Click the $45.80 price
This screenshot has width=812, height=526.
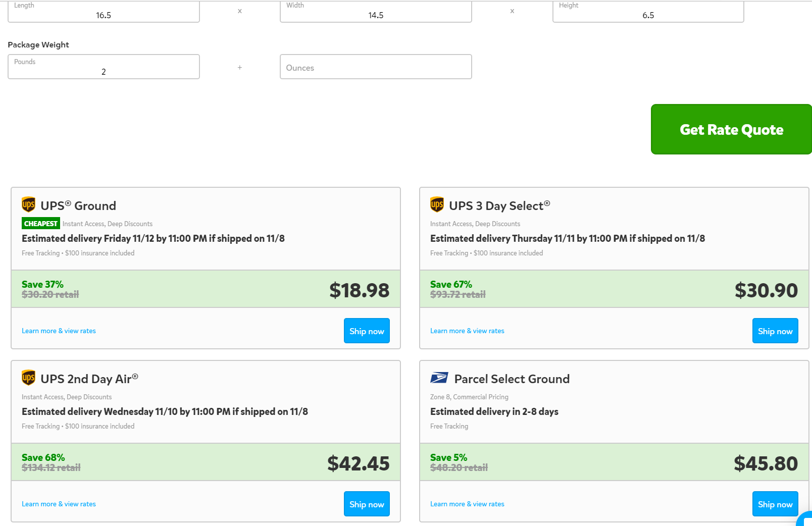coord(766,463)
